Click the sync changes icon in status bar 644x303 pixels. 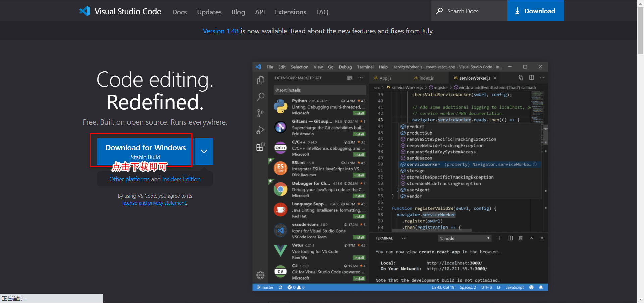[x=280, y=287]
